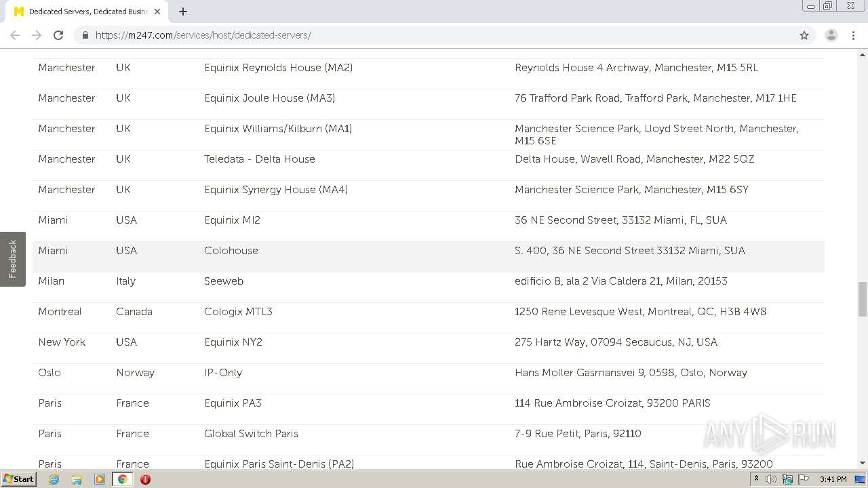Open the network tray icon
868x488 pixels.
(x=787, y=479)
